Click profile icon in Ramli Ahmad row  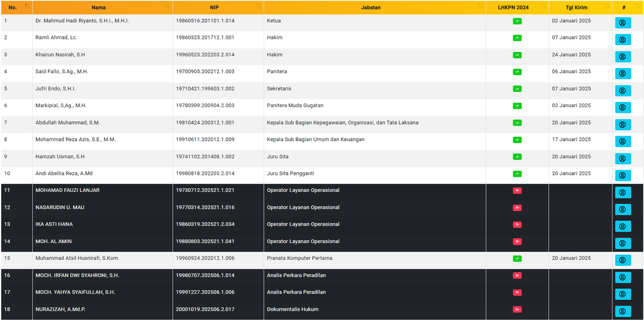tap(623, 39)
